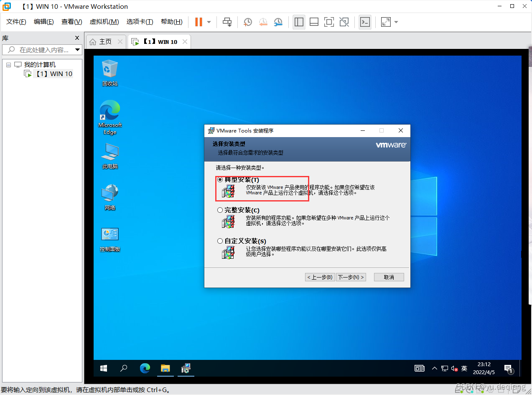532x395 pixels.
Task: Close the VMware Tools installer dialog
Action: (x=401, y=130)
